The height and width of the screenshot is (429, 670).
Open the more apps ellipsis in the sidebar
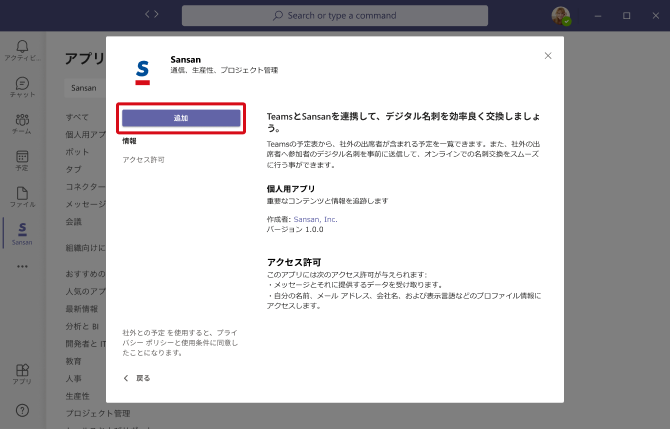point(22,267)
